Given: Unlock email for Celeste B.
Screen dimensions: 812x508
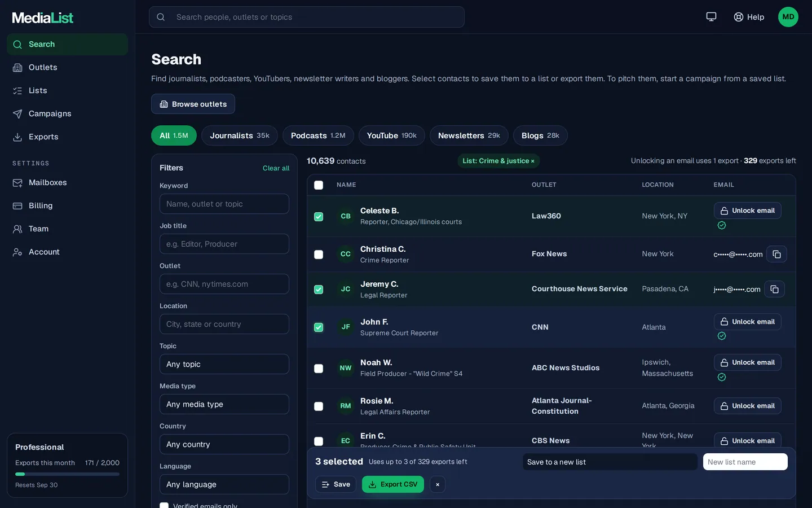Looking at the screenshot, I should (747, 211).
